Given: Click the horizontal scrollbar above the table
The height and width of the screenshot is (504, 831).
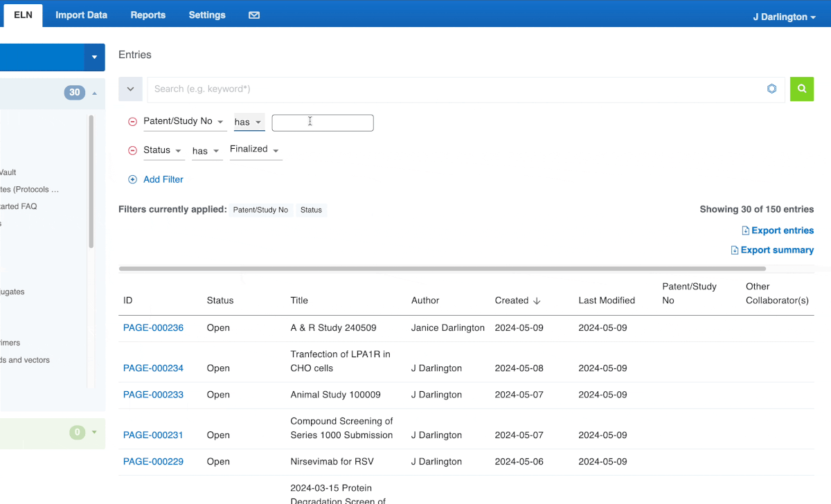Looking at the screenshot, I should click(x=442, y=269).
